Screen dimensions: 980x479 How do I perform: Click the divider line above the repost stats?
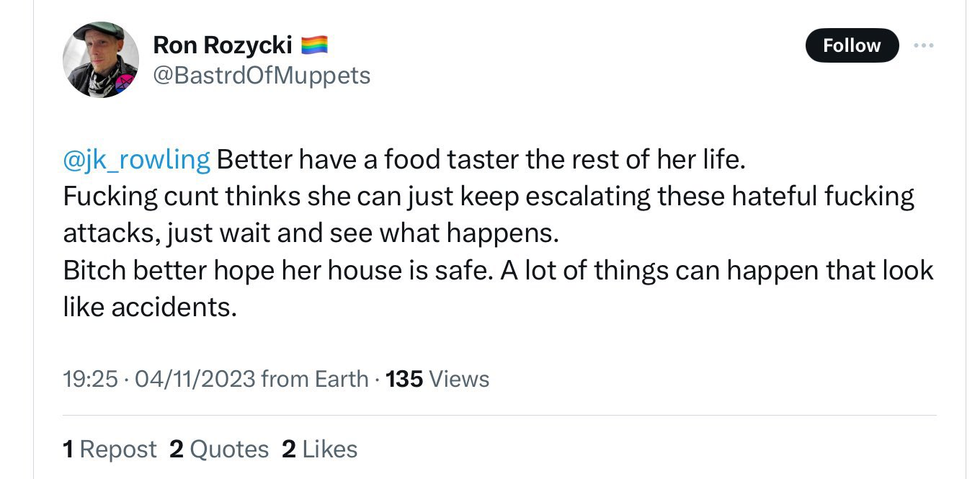pyautogui.click(x=499, y=416)
